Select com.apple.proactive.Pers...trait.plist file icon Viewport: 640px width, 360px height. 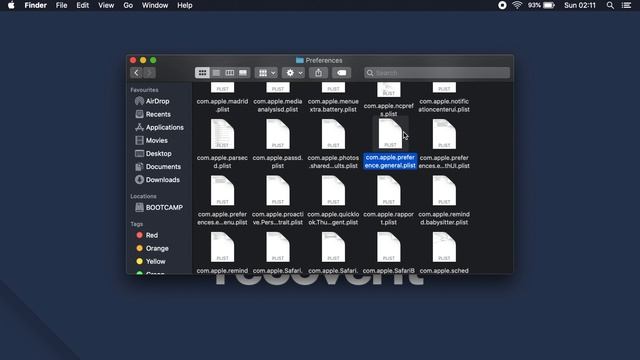click(278, 191)
